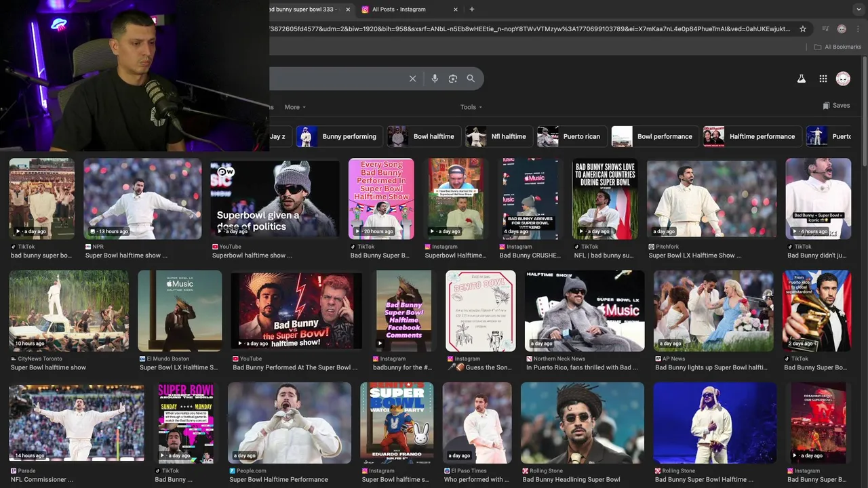Open the El Paso Times performer image
The image size is (868, 488).
click(x=477, y=422)
